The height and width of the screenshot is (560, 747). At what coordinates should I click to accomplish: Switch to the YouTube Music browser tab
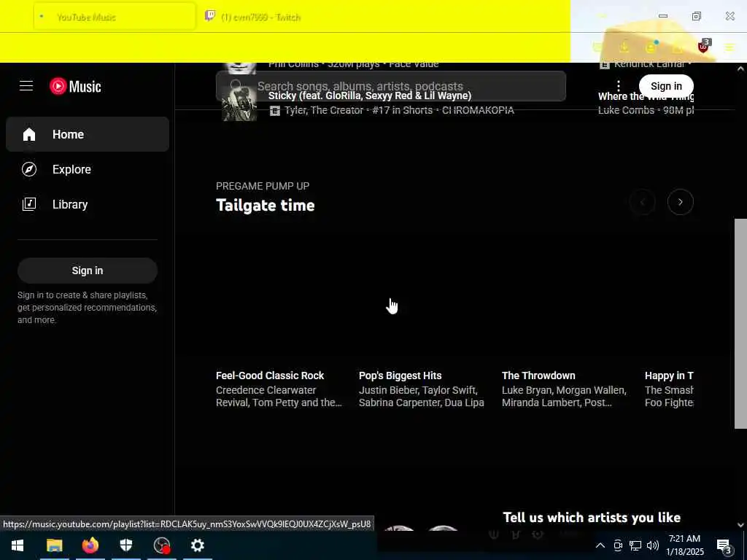pos(115,17)
